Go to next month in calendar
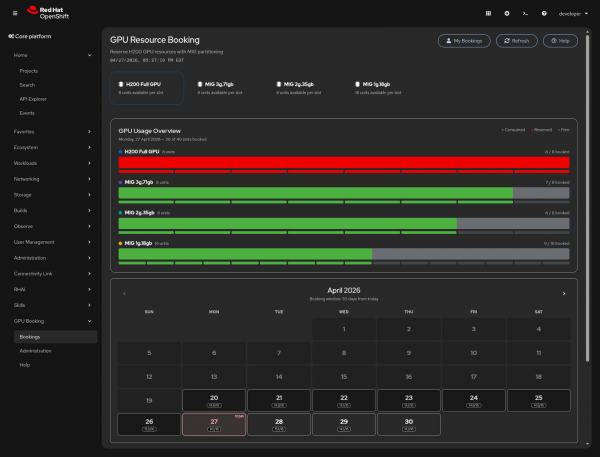 (x=564, y=294)
